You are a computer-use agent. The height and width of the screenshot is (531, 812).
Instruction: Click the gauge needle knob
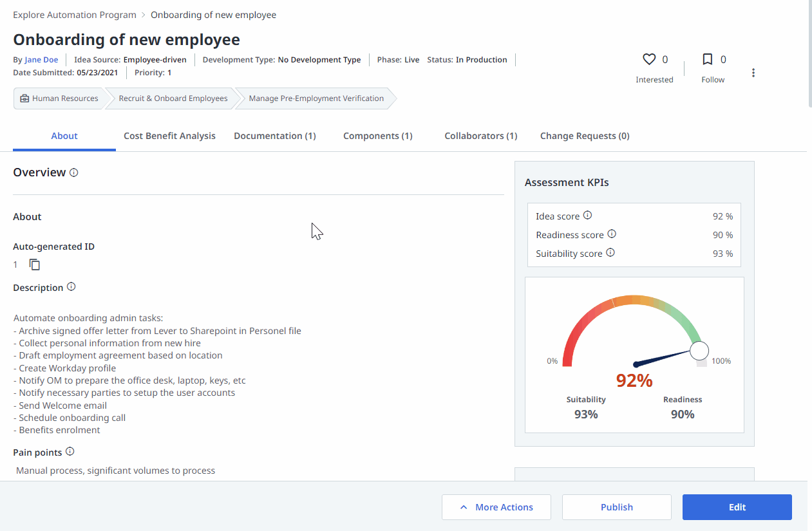click(x=699, y=351)
